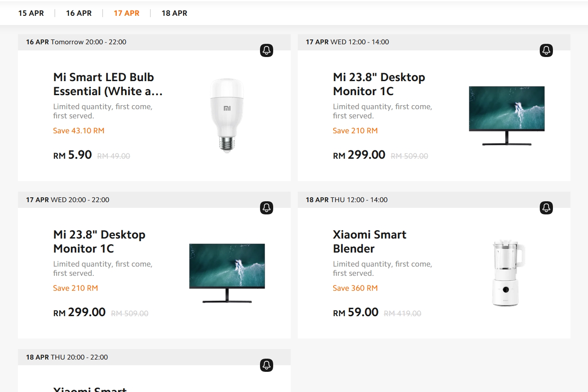Open the Mi 23.8" Desktop Monitor 1C product link
The width and height of the screenshot is (588, 392).
[379, 84]
